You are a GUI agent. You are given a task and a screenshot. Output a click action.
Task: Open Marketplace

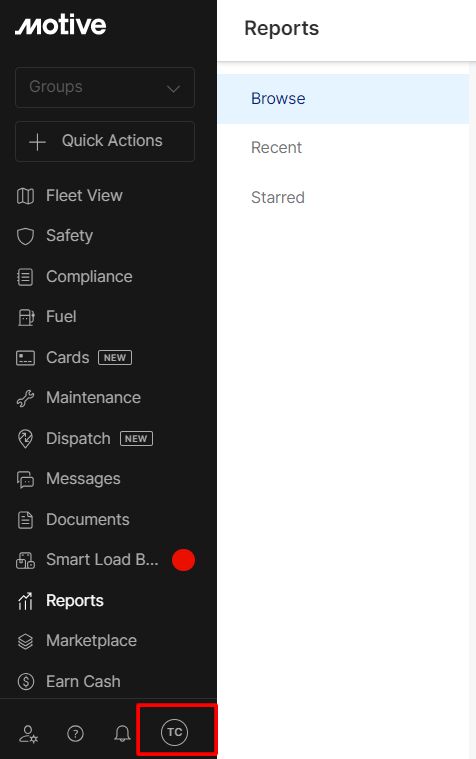[92, 641]
